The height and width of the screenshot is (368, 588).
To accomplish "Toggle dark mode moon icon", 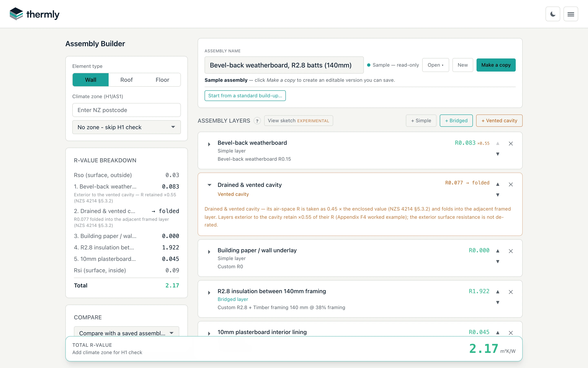I will click(552, 14).
